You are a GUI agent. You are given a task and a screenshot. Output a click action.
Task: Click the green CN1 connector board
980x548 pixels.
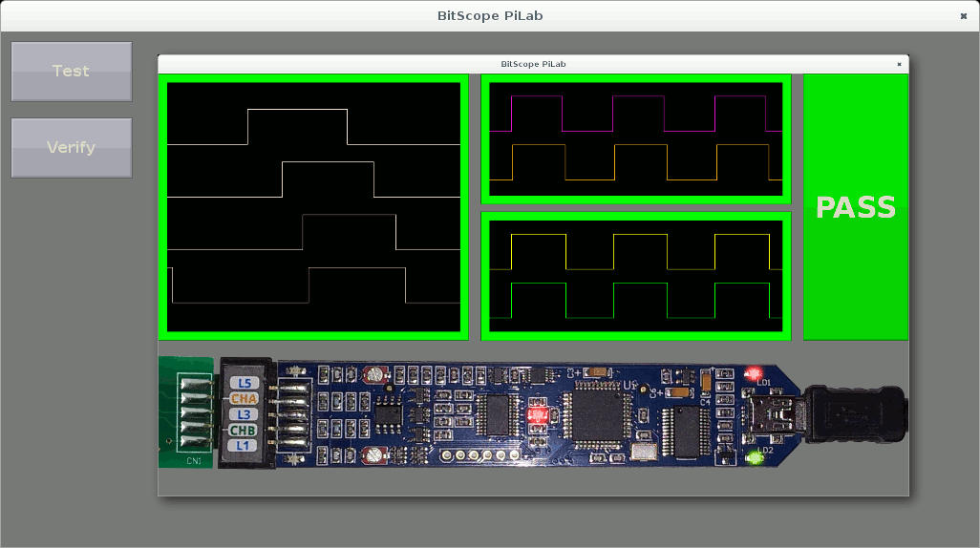click(x=186, y=412)
